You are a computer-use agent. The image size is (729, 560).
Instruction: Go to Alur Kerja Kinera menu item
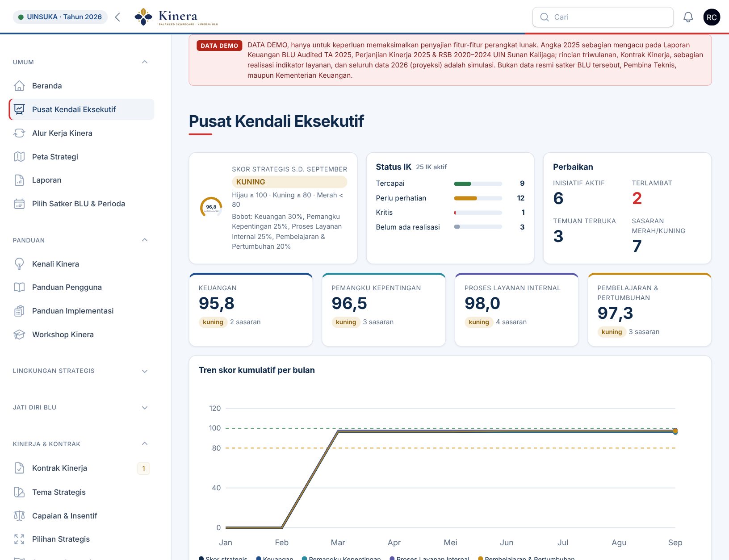(x=81, y=133)
